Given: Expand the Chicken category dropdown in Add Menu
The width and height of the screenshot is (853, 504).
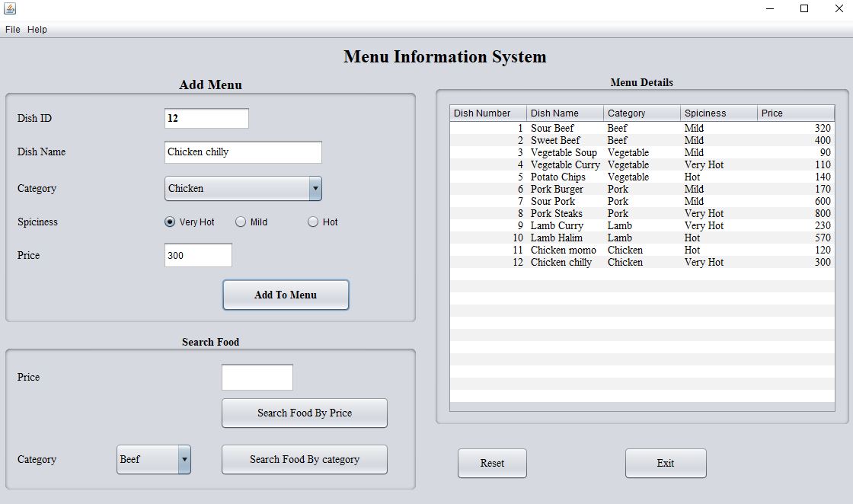Looking at the screenshot, I should [x=315, y=189].
